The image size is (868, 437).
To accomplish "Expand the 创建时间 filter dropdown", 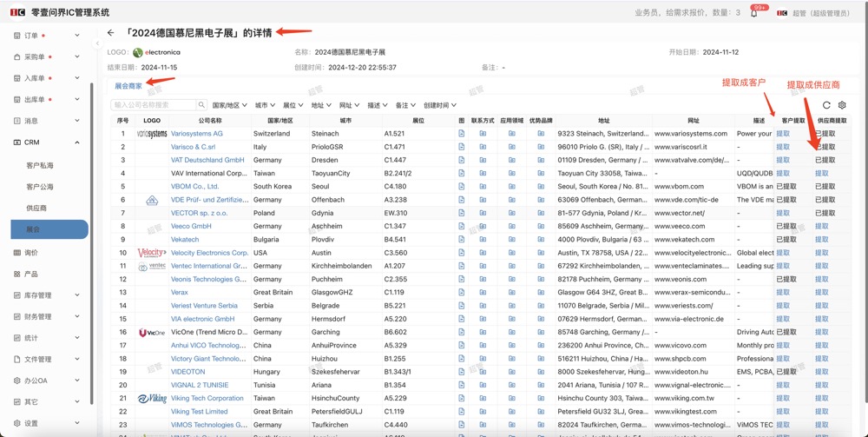I will 439,105.
